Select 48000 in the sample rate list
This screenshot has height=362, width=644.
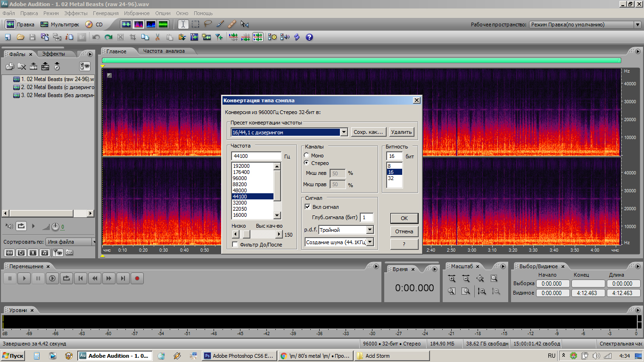coord(239,190)
